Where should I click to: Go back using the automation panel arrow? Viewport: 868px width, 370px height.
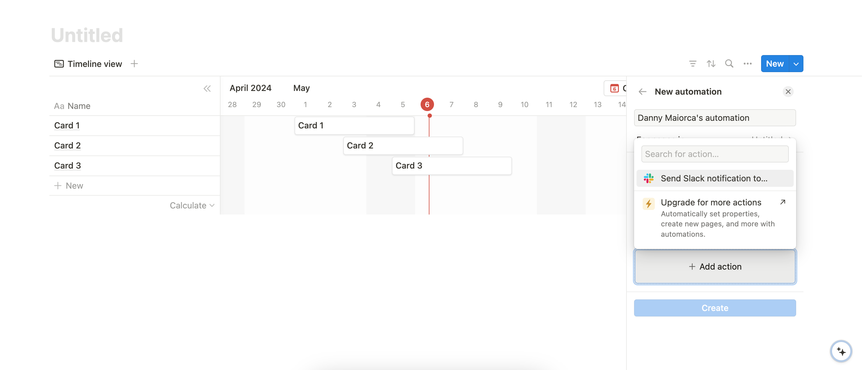point(642,92)
